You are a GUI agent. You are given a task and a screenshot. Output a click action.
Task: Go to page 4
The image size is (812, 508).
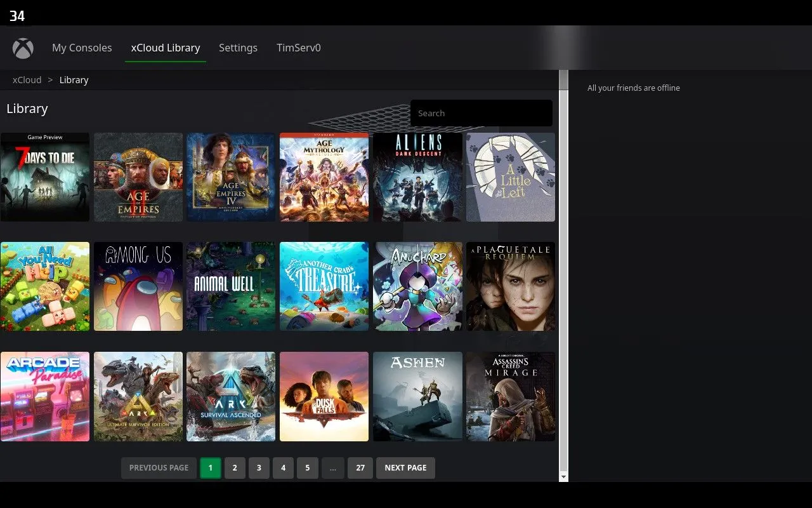pos(283,468)
